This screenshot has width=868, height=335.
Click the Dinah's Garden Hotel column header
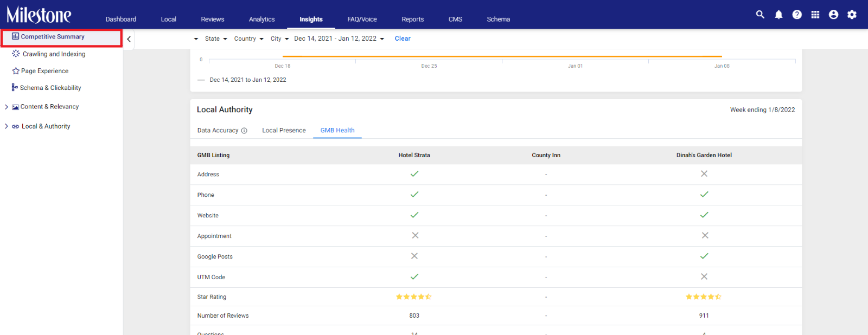704,155
